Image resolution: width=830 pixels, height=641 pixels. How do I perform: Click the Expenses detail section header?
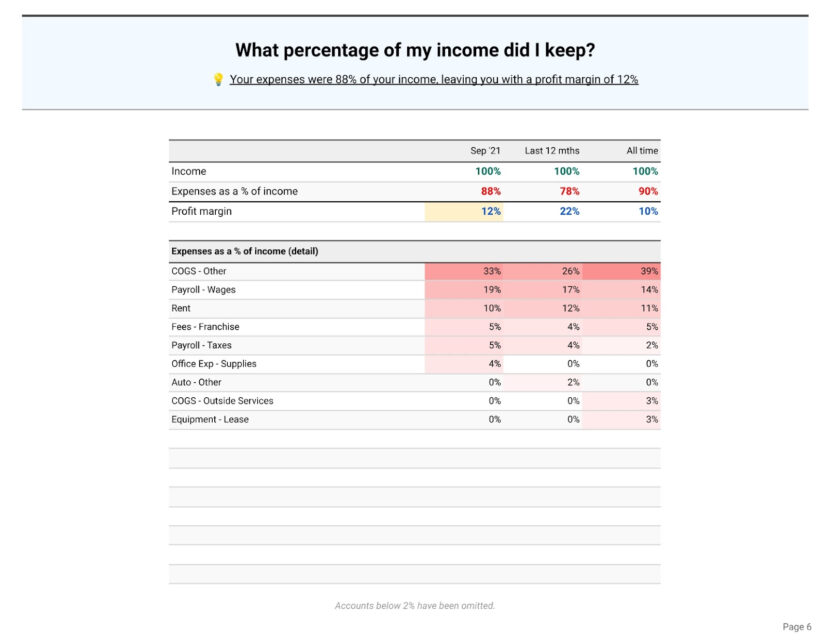pyautogui.click(x=245, y=251)
